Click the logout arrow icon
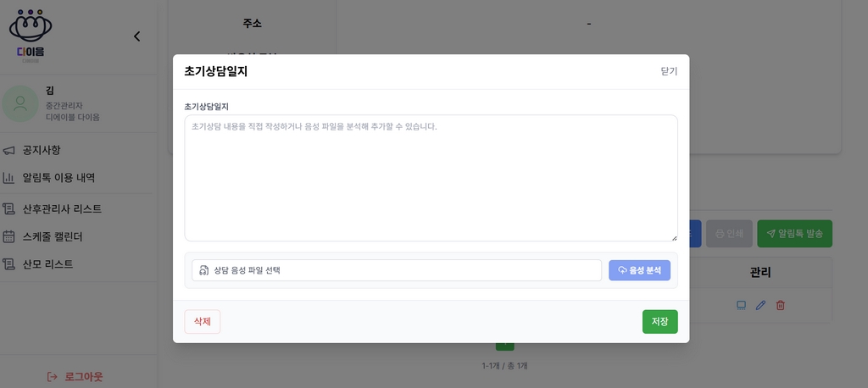Viewport: 868px width, 388px height. 53,377
